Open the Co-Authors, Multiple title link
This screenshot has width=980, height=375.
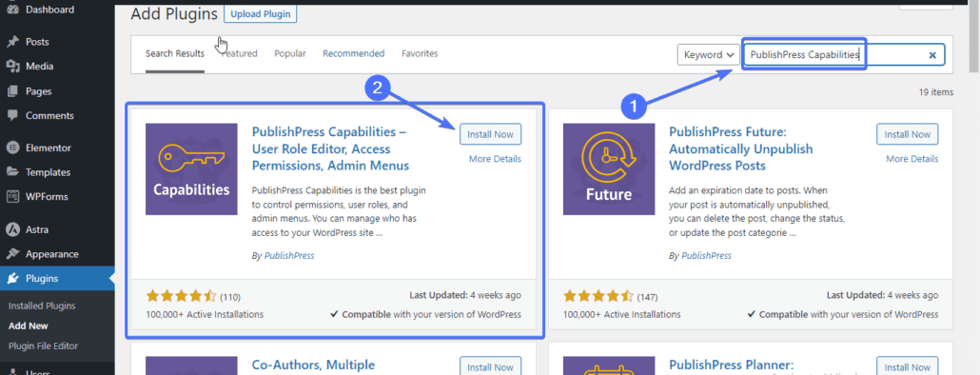click(x=313, y=365)
